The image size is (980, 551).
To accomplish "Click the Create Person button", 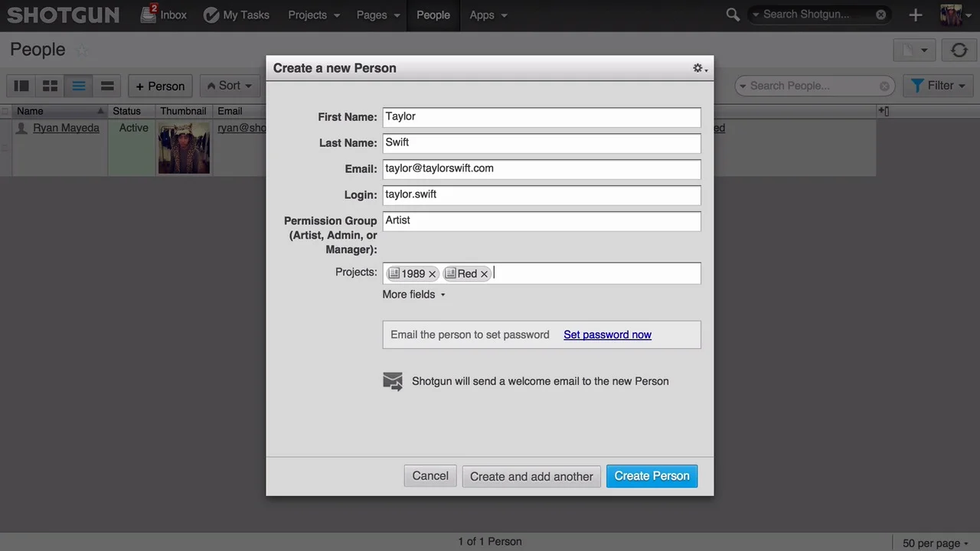I will [x=652, y=476].
